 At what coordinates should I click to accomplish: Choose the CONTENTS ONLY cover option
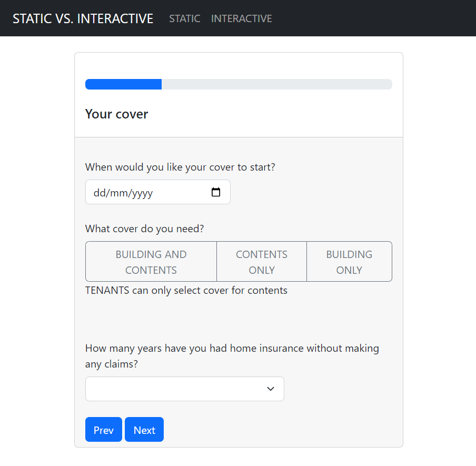(x=262, y=262)
